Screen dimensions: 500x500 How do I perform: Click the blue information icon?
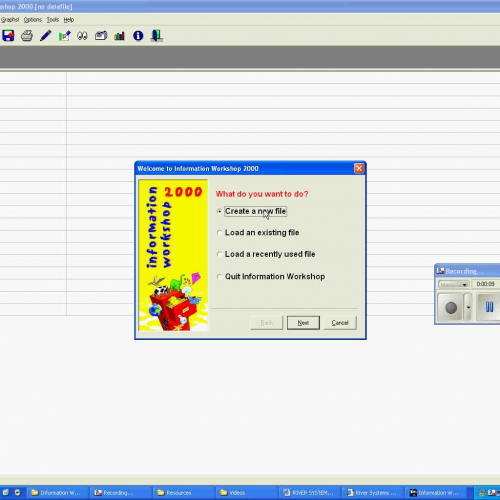(138, 35)
